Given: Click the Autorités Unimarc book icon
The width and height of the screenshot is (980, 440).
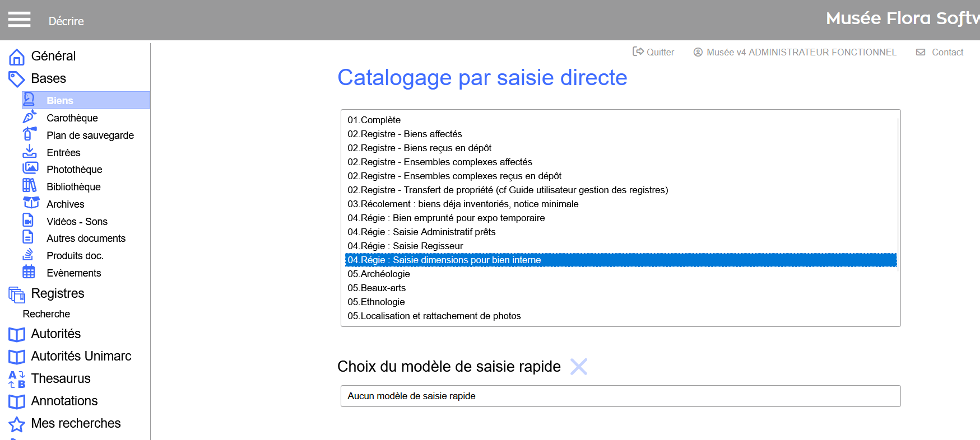Looking at the screenshot, I should [x=17, y=357].
